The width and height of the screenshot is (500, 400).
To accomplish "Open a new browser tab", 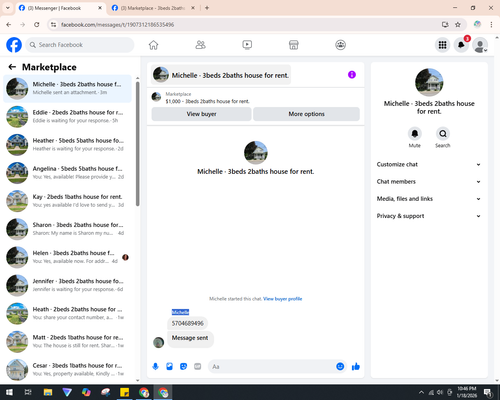I will pos(207,8).
